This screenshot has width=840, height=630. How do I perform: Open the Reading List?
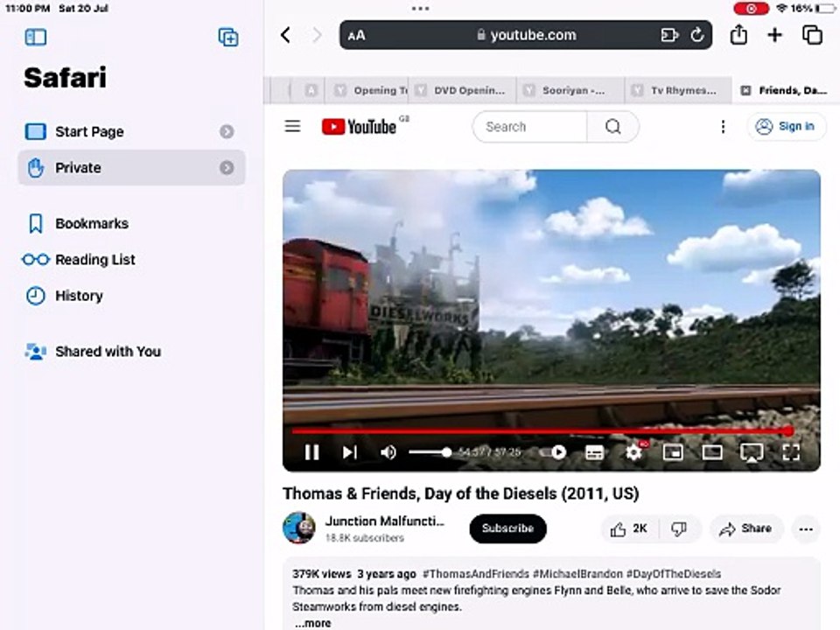tap(80, 259)
